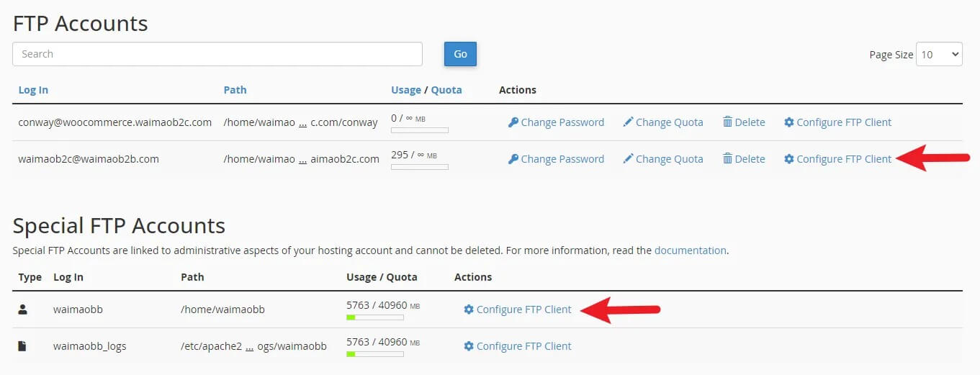Image resolution: width=980 pixels, height=375 pixels.
Task: Change Quota for waimaob2c@waimaob2b.com
Action: click(x=663, y=159)
